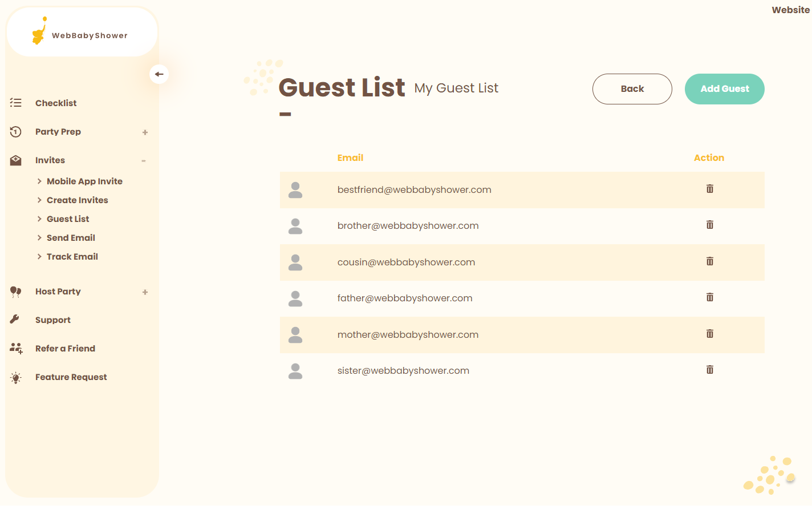Collapse the sidebar with the arrow button

point(159,74)
